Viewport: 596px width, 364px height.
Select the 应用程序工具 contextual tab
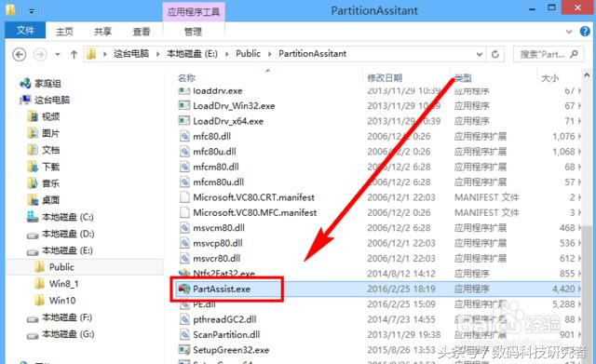(194, 11)
